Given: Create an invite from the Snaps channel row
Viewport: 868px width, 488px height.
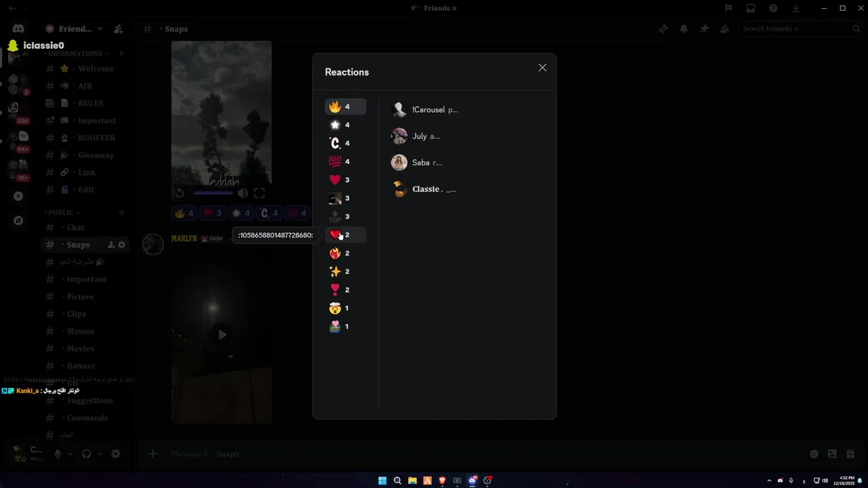Looking at the screenshot, I should tap(111, 245).
